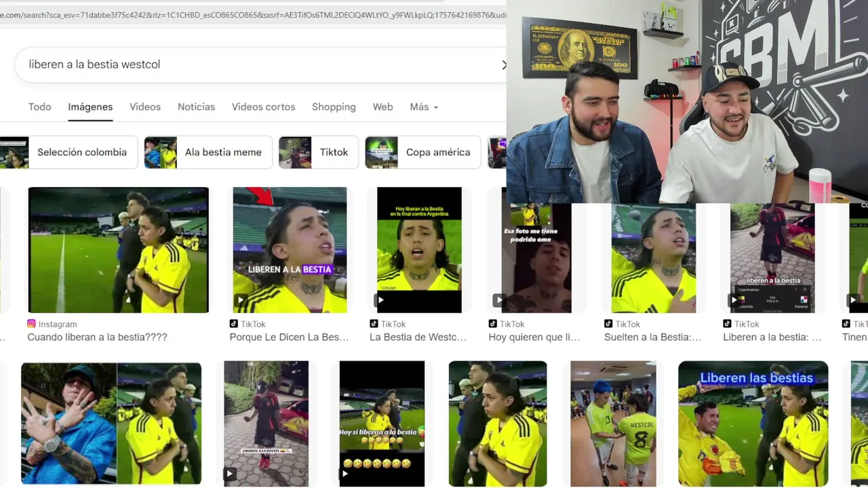
Task: Click the 'TikTok' source label above 'Porque Le Dicen'
Action: click(253, 324)
